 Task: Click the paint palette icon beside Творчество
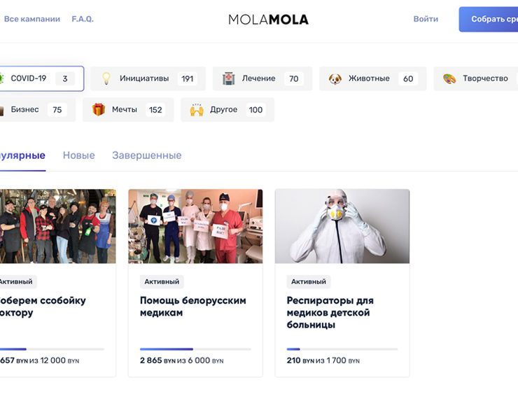[449, 78]
